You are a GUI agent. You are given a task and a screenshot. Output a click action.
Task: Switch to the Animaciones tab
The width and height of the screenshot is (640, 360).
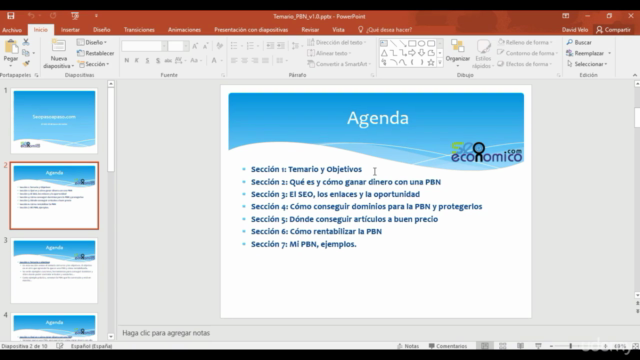(x=184, y=30)
